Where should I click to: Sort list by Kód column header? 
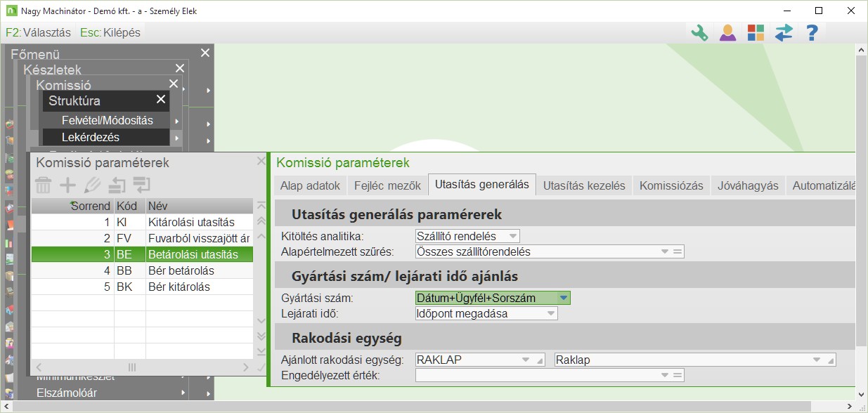pyautogui.click(x=129, y=206)
